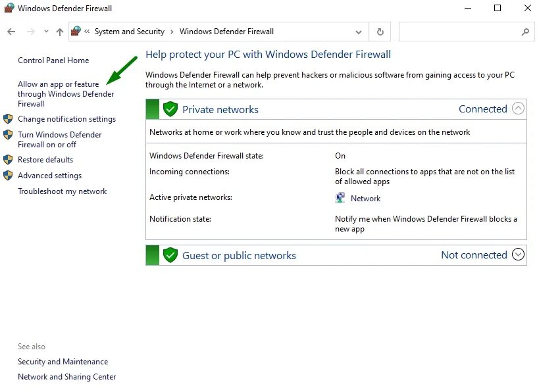Open the recent locations dropdown arrow

[x=46, y=32]
